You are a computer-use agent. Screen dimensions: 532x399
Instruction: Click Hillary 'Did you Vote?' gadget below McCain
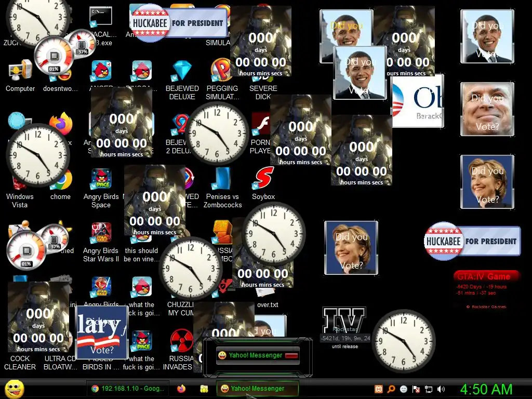tap(487, 182)
